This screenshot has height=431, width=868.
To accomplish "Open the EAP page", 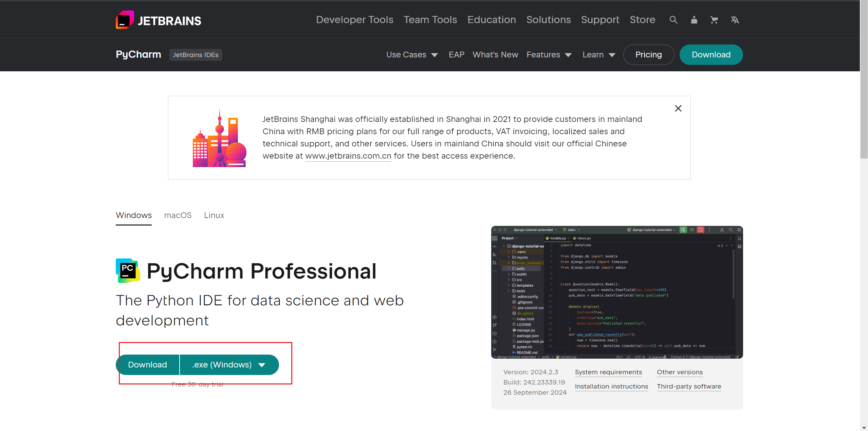I will 456,55.
